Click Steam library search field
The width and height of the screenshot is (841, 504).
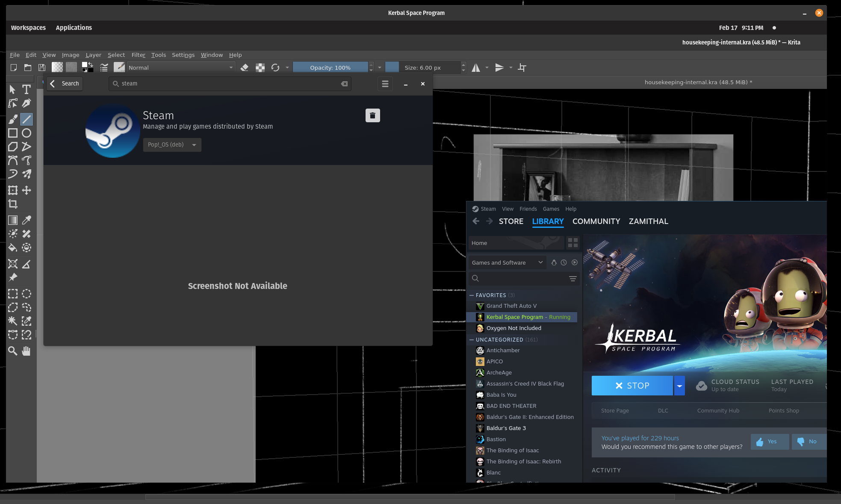[x=524, y=278]
